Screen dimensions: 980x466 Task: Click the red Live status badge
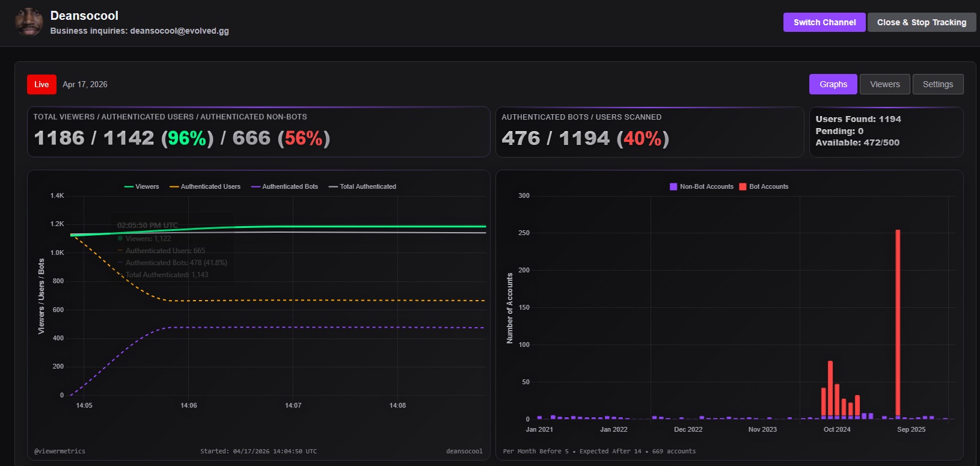[x=41, y=84]
